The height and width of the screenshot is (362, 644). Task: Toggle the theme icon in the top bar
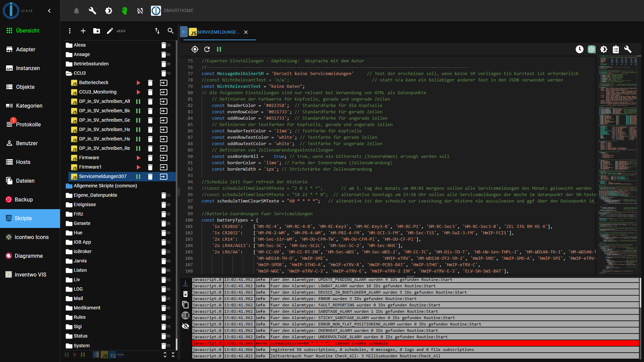(108, 11)
